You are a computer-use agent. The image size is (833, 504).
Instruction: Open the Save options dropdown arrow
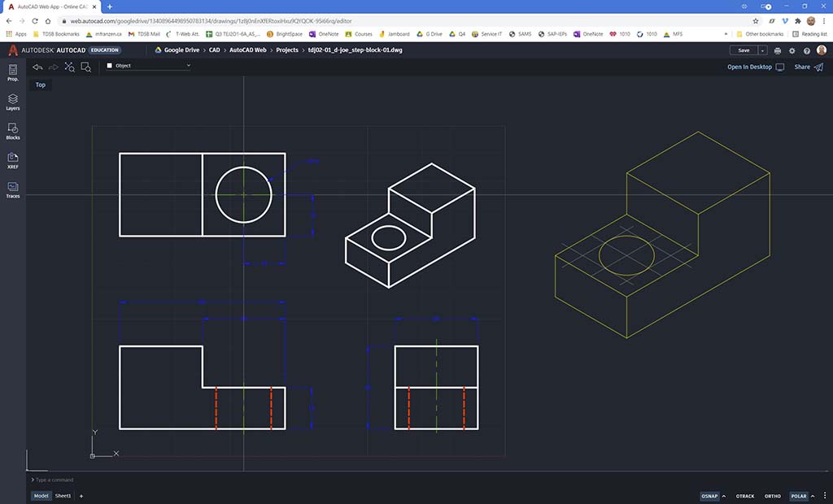(x=763, y=50)
